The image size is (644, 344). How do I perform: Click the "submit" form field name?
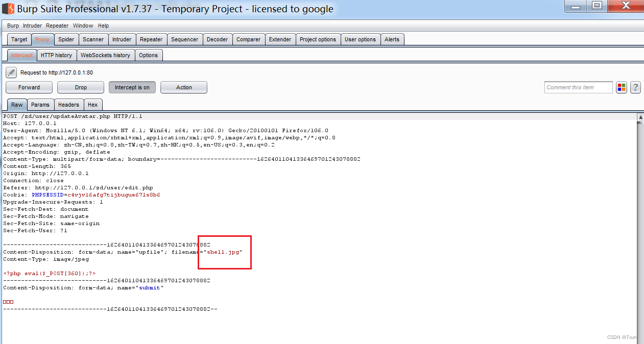click(x=150, y=288)
